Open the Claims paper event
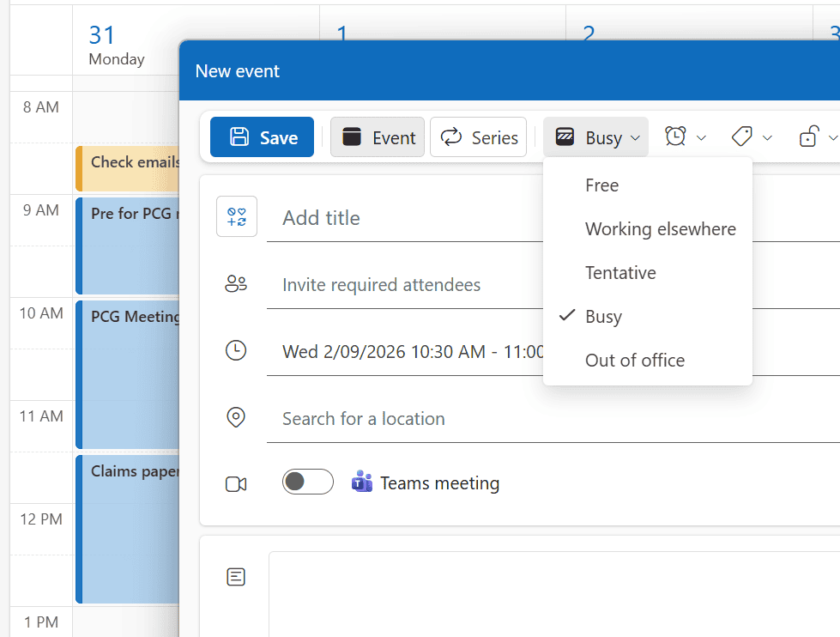The height and width of the screenshot is (637, 840). coord(128,529)
